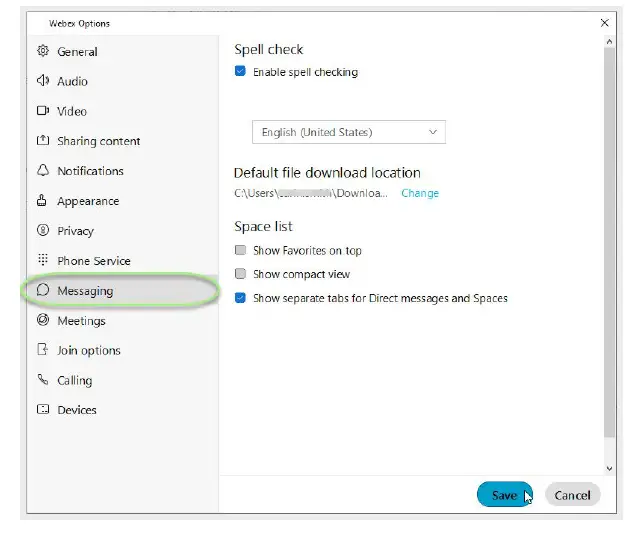Go to Calling settings
Screen dimensions: 644x544
[x=75, y=381]
